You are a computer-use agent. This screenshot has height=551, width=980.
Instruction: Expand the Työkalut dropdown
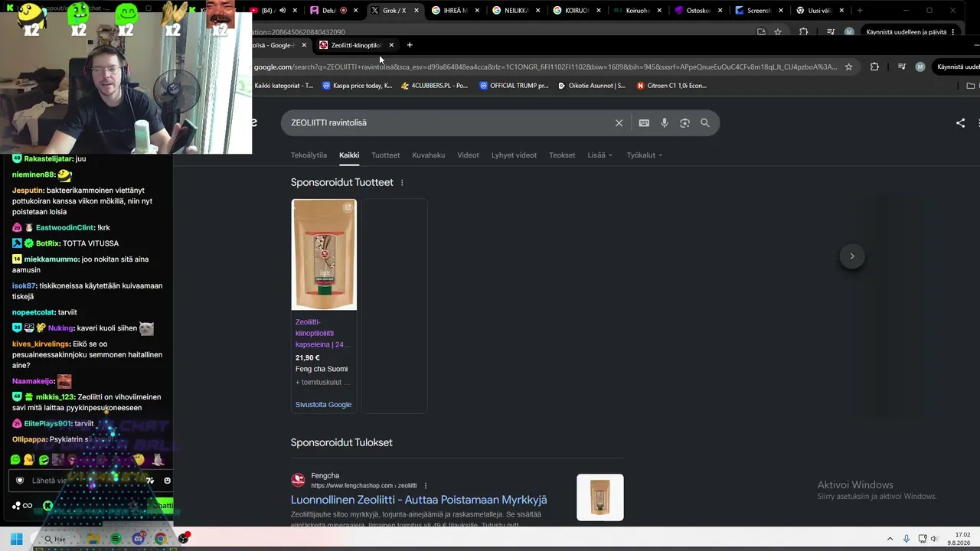pyautogui.click(x=644, y=155)
